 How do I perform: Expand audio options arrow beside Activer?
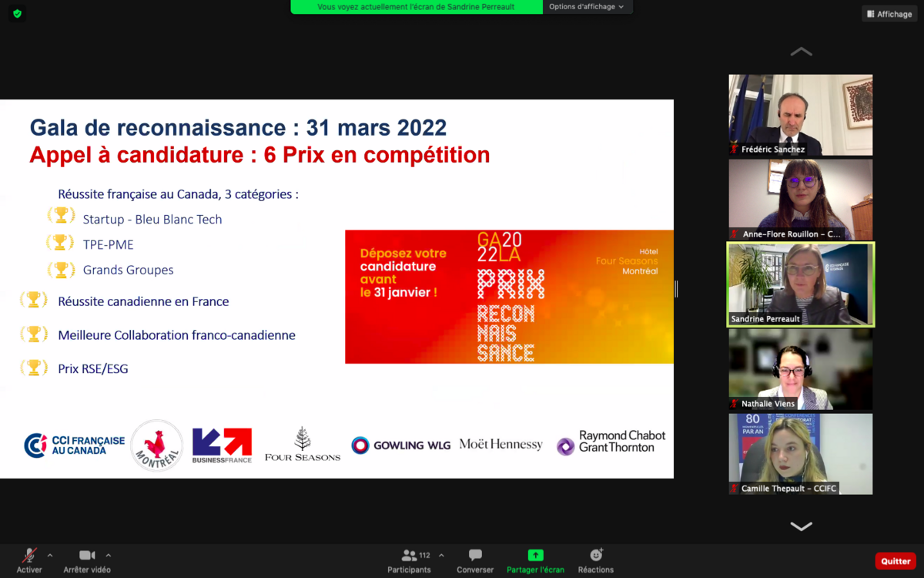click(50, 555)
